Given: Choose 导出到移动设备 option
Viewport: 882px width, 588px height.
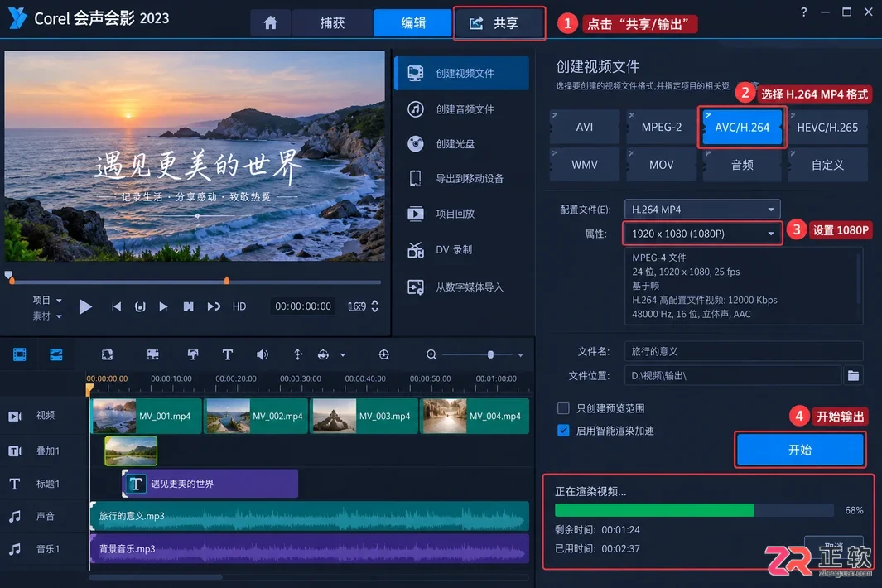Looking at the screenshot, I should [462, 179].
